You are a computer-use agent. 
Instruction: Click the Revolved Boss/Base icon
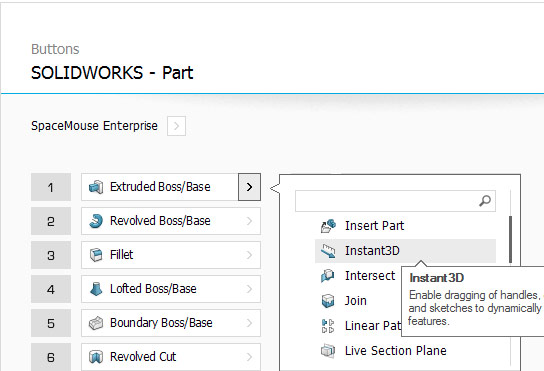[96, 221]
